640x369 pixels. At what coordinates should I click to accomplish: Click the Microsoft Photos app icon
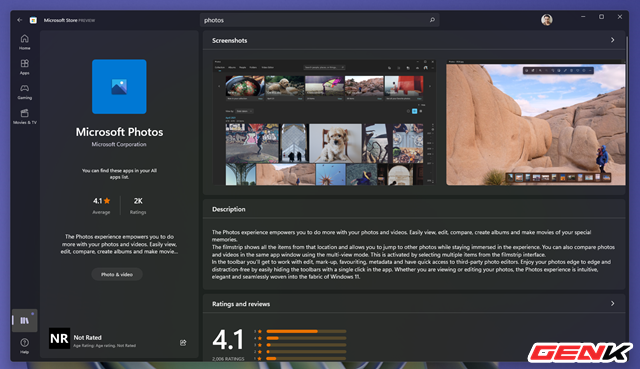pos(119,87)
